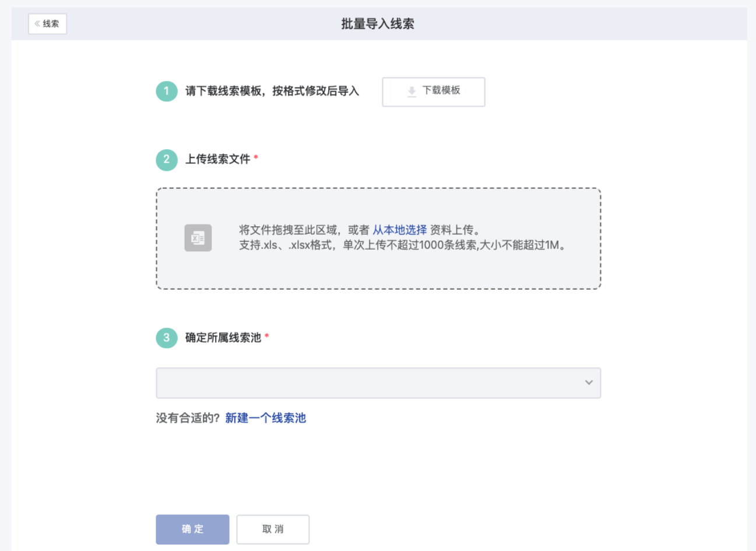Click the supported formats hint text (.xls、.xlsx)
Screen dimensions: 756x551
[x=402, y=245]
